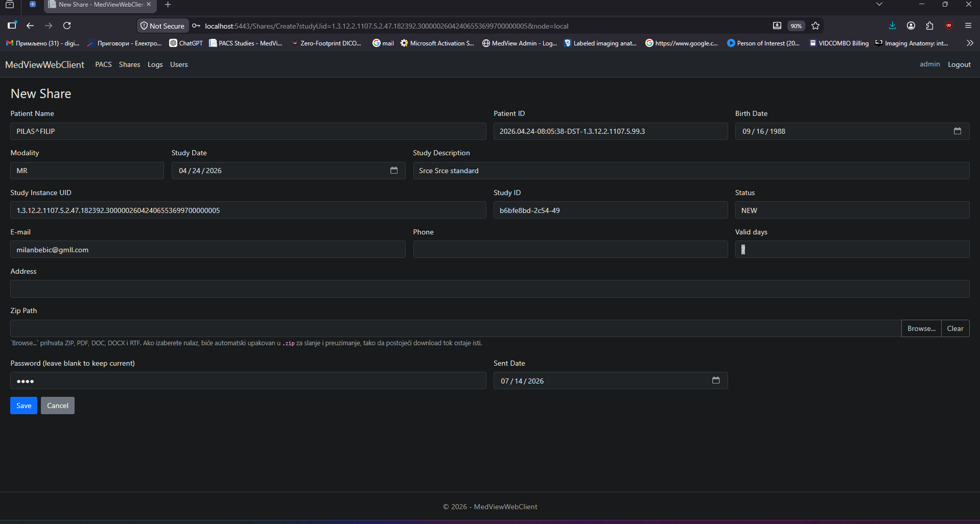Open browser extensions menu
The image size is (980, 524).
point(929,26)
